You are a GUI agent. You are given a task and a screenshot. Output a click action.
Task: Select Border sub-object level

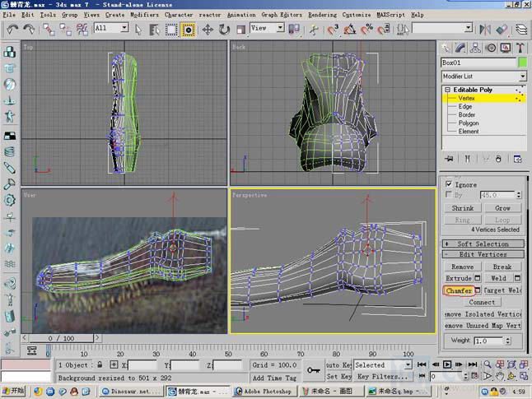point(466,114)
